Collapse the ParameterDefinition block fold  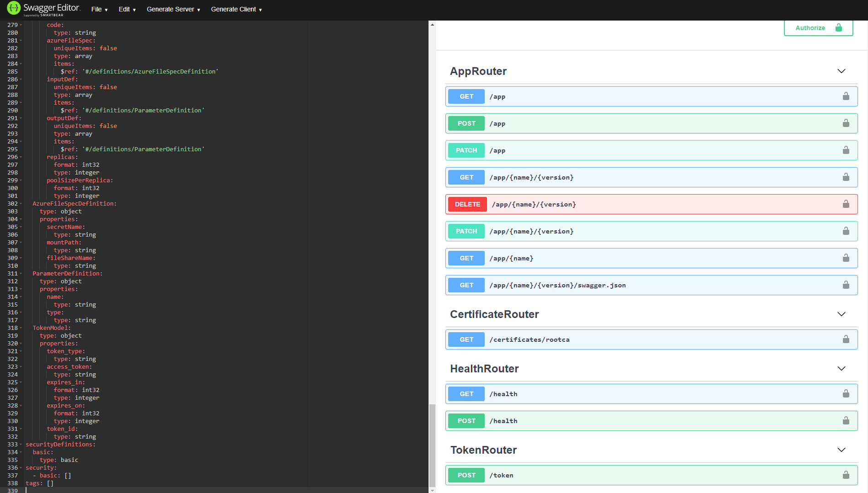pos(21,273)
